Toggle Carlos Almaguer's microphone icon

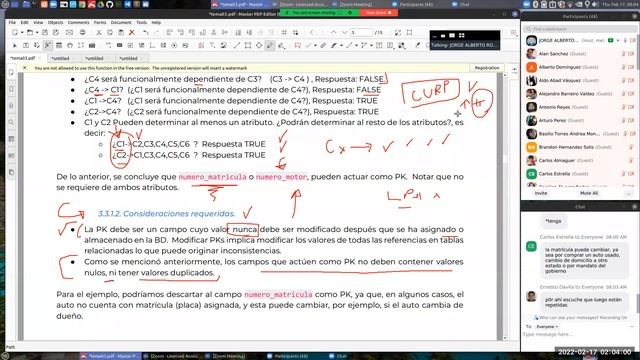[631, 160]
